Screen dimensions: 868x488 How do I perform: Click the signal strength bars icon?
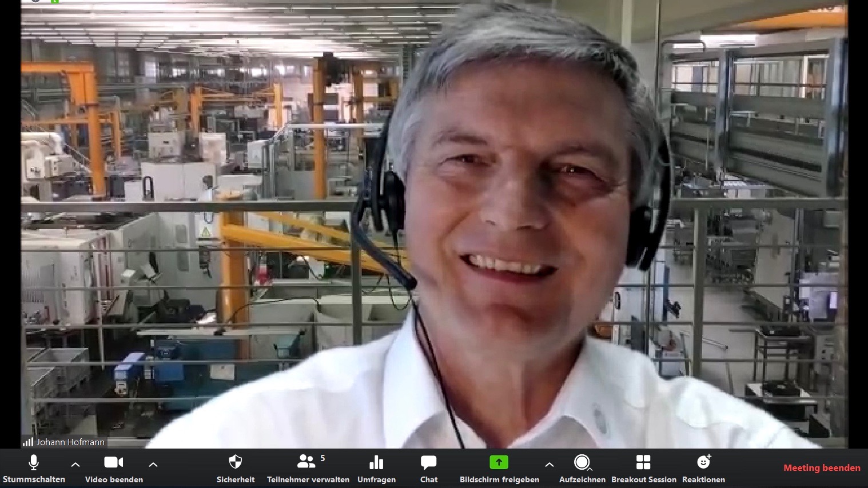tap(28, 442)
